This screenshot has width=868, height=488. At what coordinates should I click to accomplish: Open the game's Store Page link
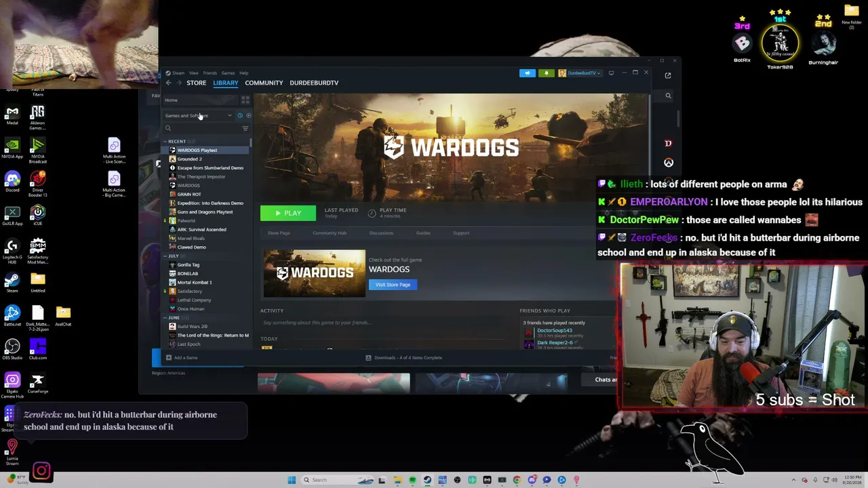coord(279,233)
